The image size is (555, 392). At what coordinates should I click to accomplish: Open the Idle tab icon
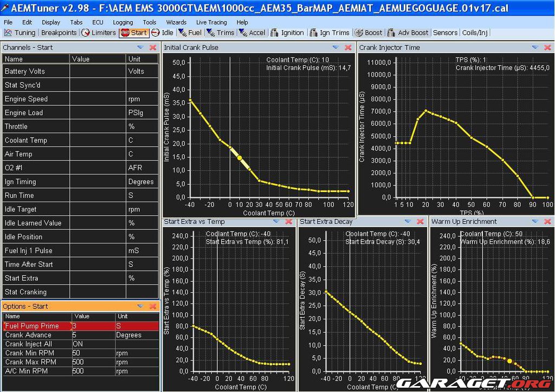click(x=156, y=33)
